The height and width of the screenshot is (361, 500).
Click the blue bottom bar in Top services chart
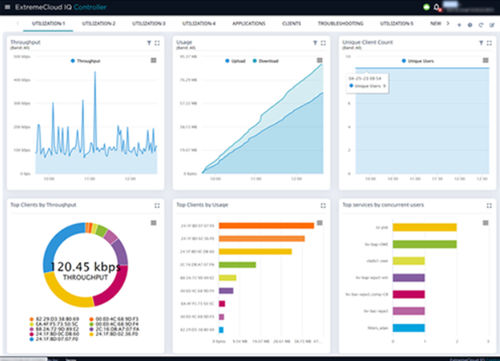409,328
